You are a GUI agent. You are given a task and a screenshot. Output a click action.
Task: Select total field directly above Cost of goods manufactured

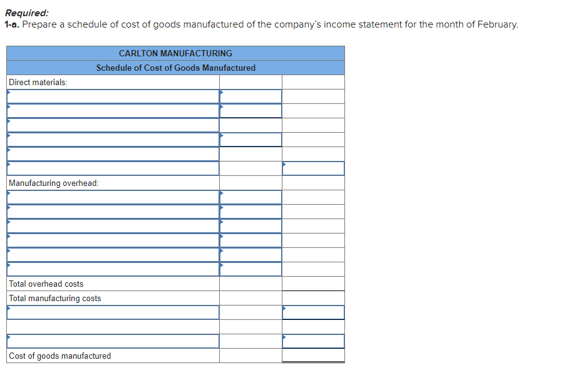tap(313, 341)
